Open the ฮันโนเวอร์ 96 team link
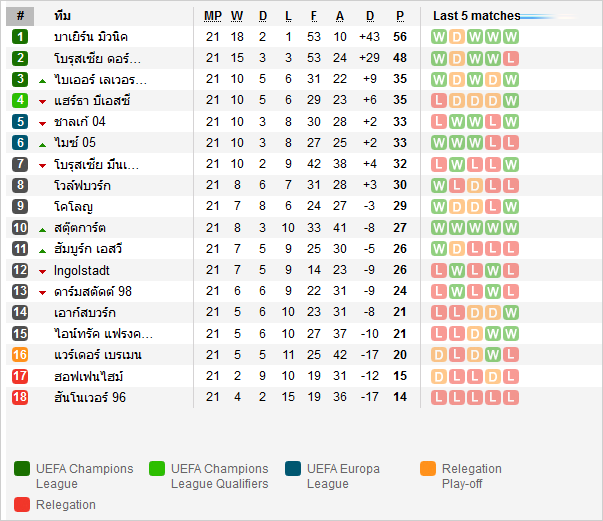The height and width of the screenshot is (521, 603). click(90, 397)
